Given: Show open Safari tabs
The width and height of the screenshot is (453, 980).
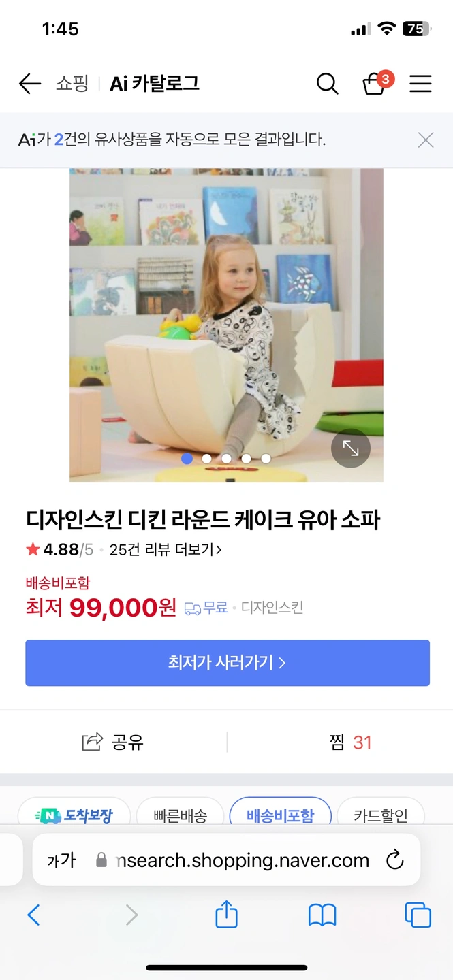Looking at the screenshot, I should point(418,915).
